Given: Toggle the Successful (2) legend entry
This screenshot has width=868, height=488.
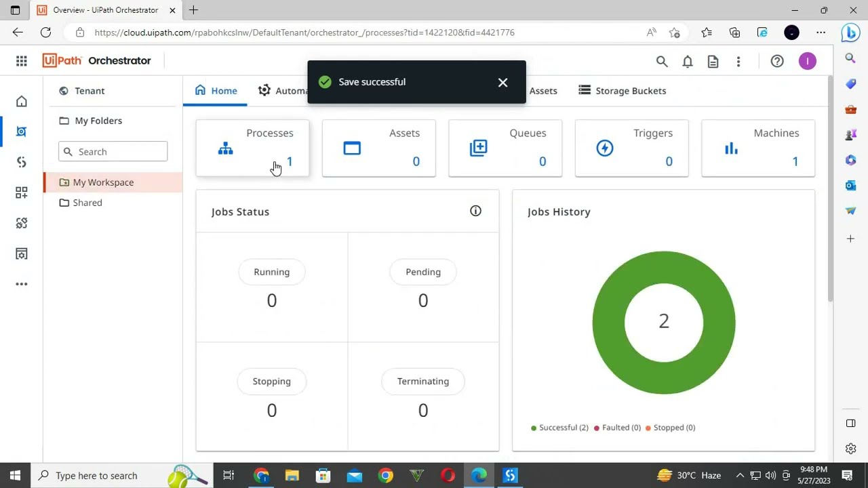Looking at the screenshot, I should coord(559,428).
